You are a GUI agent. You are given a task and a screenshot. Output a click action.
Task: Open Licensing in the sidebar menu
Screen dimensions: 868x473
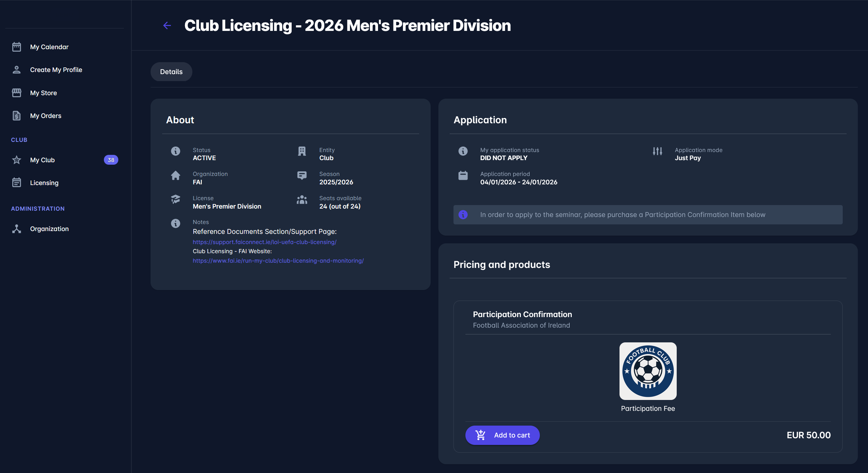point(44,183)
